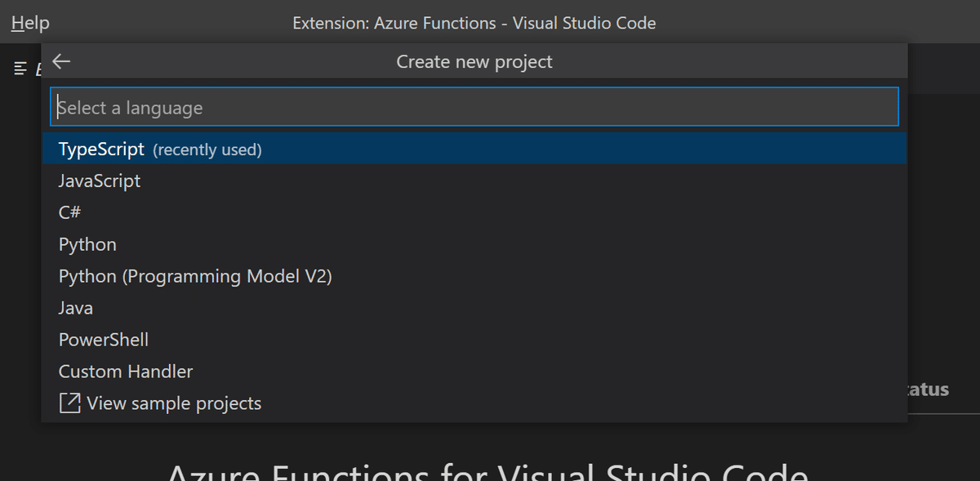The image size is (980, 481).
Task: Choose Java as the project language
Action: (x=75, y=307)
